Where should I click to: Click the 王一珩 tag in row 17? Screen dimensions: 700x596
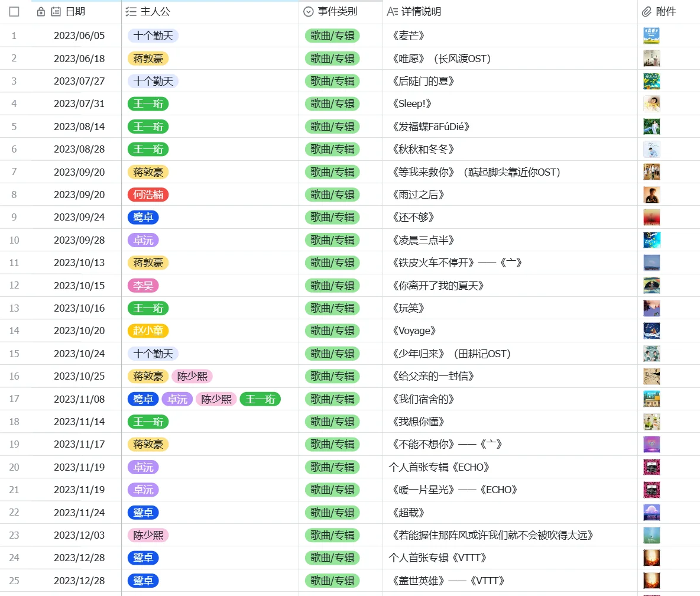click(260, 399)
